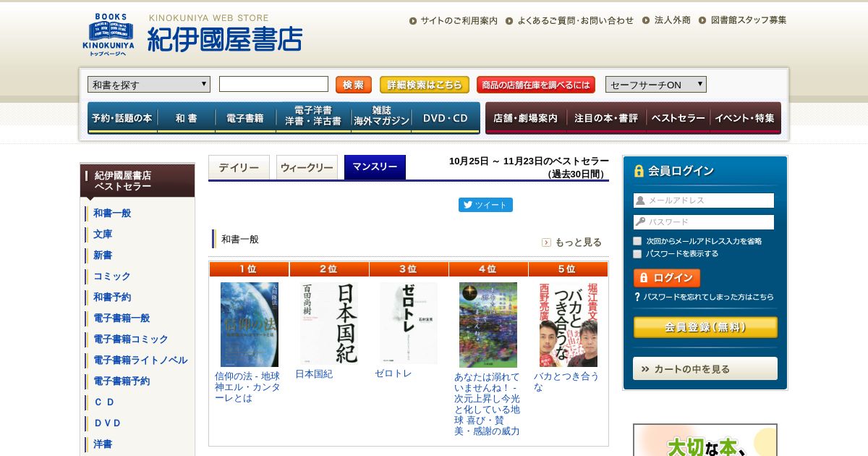Select 新書 in sidebar

(x=103, y=255)
